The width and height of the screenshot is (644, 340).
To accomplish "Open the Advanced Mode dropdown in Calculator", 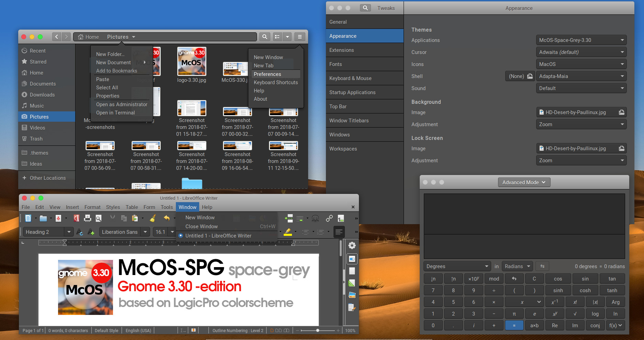I will click(524, 183).
